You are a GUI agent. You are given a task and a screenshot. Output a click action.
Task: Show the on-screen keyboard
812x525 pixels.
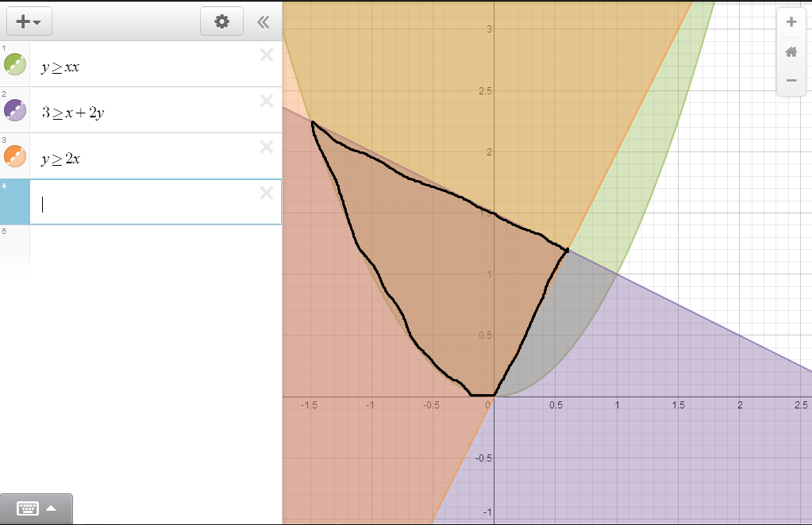coord(36,508)
